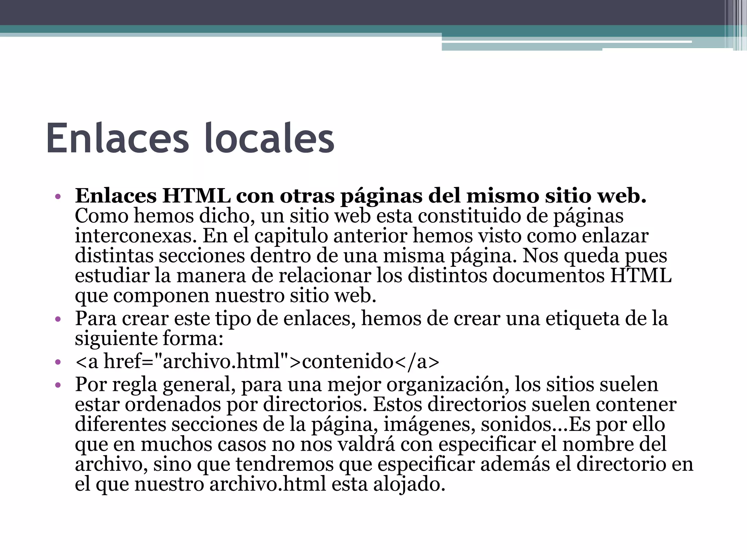This screenshot has width=747, height=560.
Task: Click the final line "el que nuestro archivo.html esta alojado."
Action: click(x=260, y=484)
